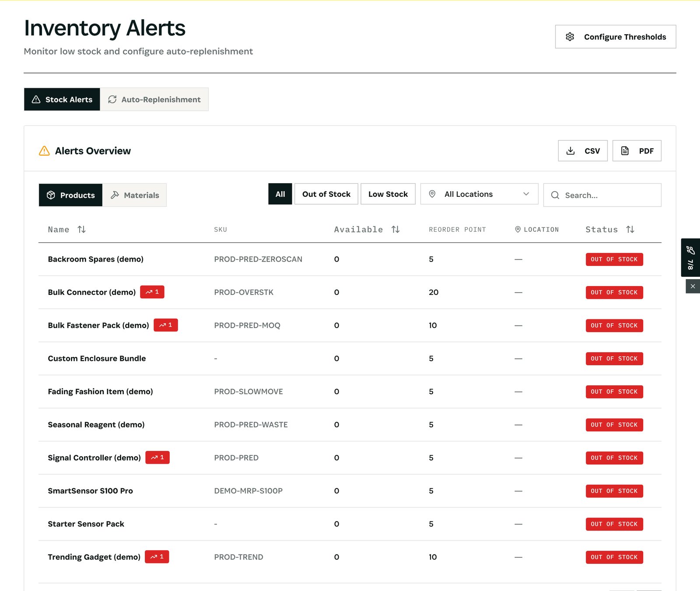Image resolution: width=700 pixels, height=591 pixels.
Task: Click the trend badge beside Bulk Fastener Pack
Action: point(166,325)
